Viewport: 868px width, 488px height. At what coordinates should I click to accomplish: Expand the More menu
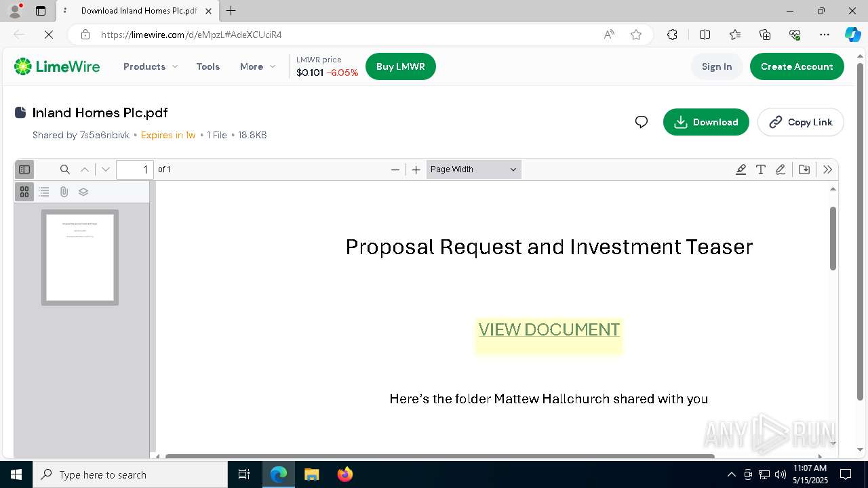[258, 66]
